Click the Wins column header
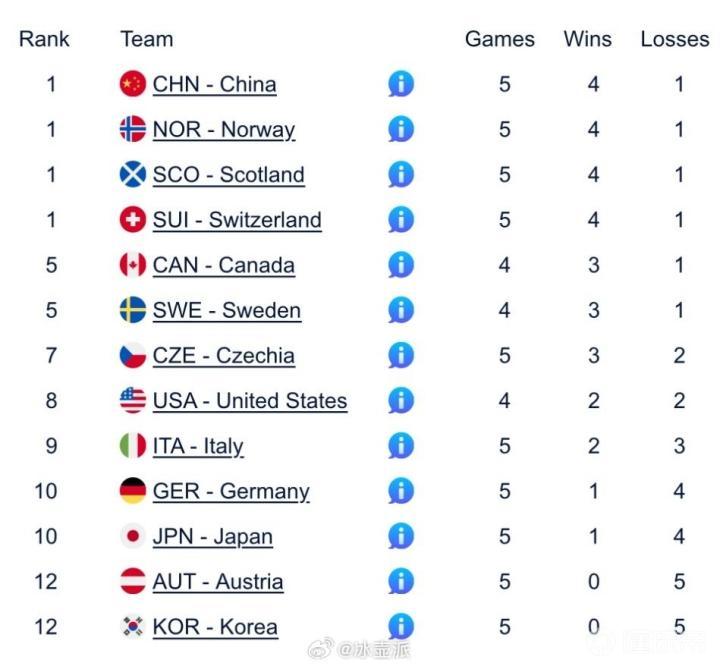 click(x=588, y=39)
